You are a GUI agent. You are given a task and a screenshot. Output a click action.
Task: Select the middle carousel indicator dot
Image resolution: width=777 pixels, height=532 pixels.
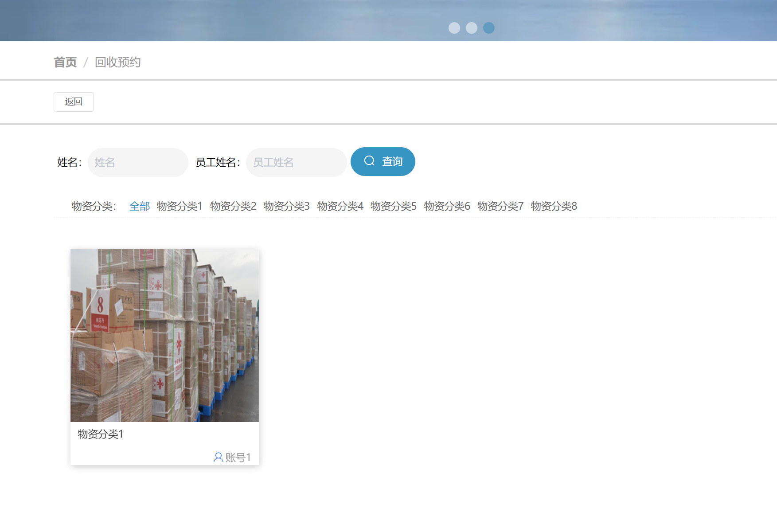tap(471, 28)
